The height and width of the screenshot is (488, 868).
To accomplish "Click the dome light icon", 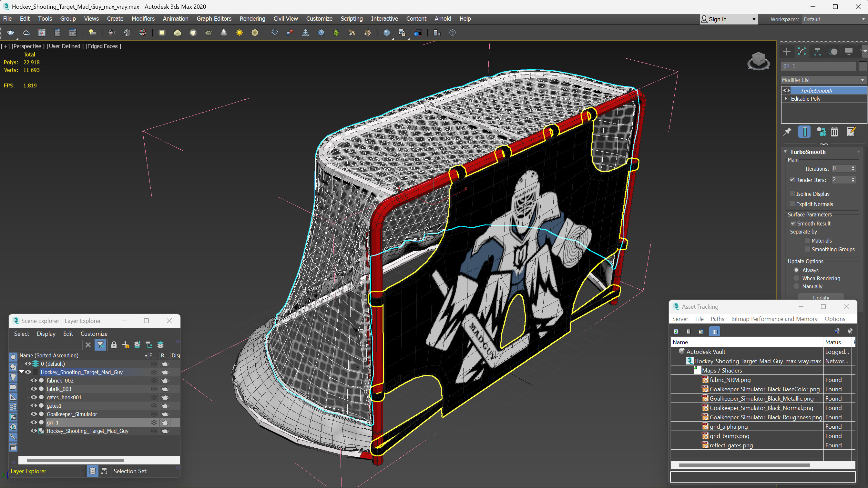I will click(x=178, y=33).
